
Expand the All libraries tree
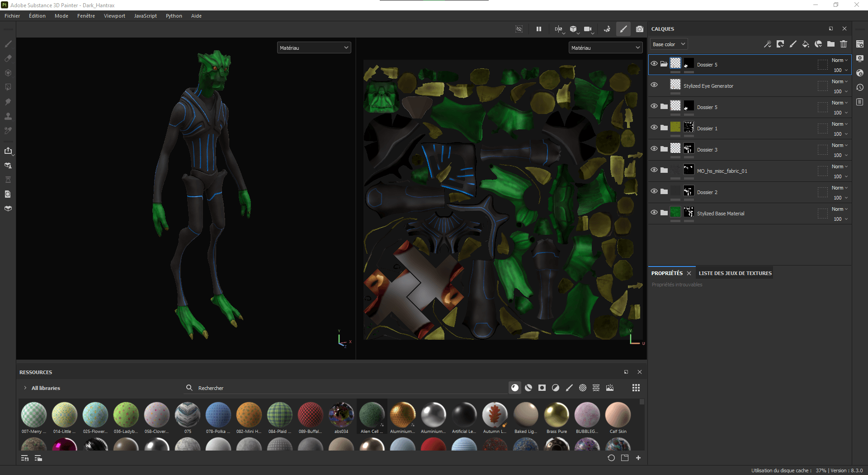25,388
